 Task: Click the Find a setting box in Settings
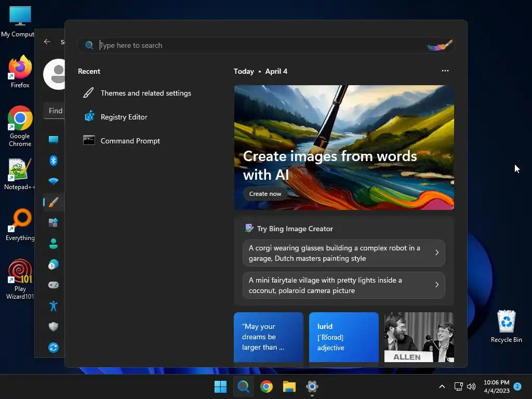[x=54, y=111]
